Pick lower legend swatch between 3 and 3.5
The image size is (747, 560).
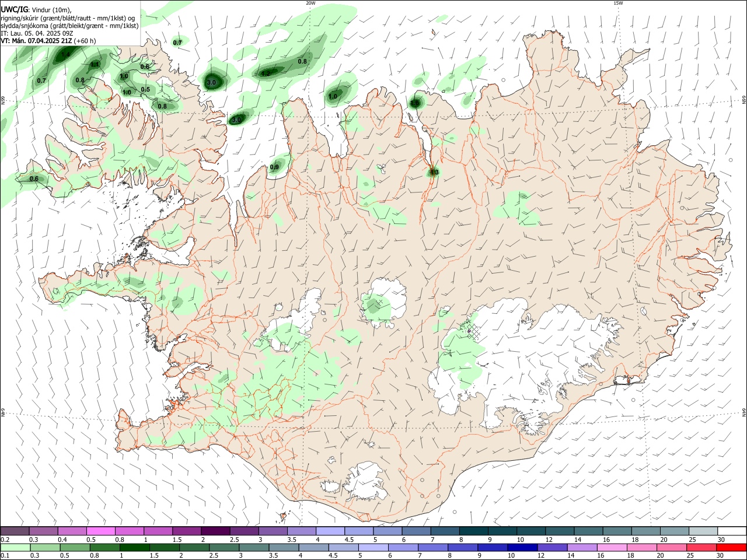(x=254, y=547)
